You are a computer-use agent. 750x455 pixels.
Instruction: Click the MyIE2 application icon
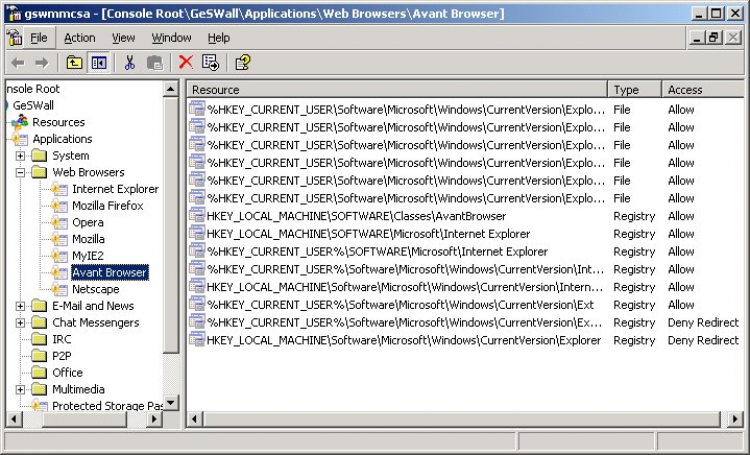(59, 256)
